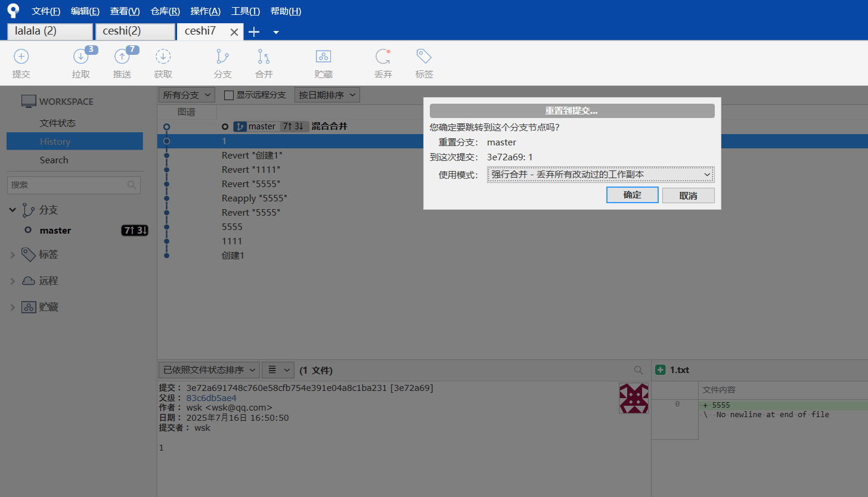
Task: Collapse the 分支 section
Action: pyautogui.click(x=13, y=210)
